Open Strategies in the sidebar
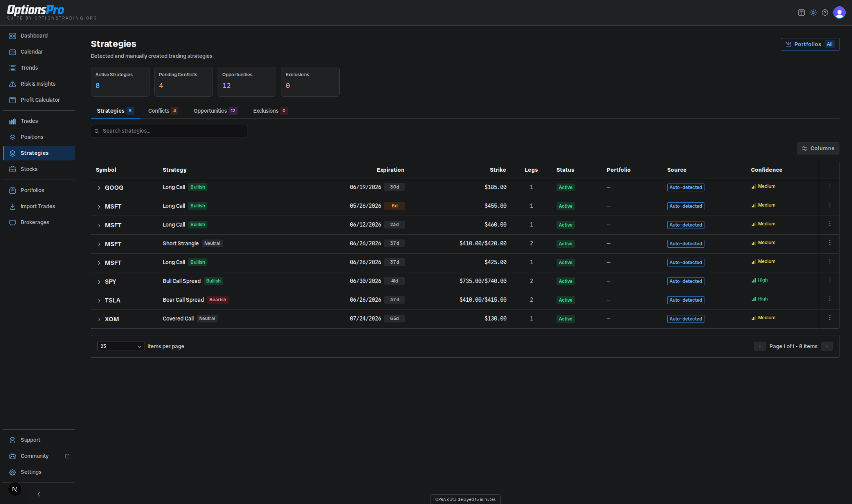Image resolution: width=852 pixels, height=504 pixels. tap(39, 153)
